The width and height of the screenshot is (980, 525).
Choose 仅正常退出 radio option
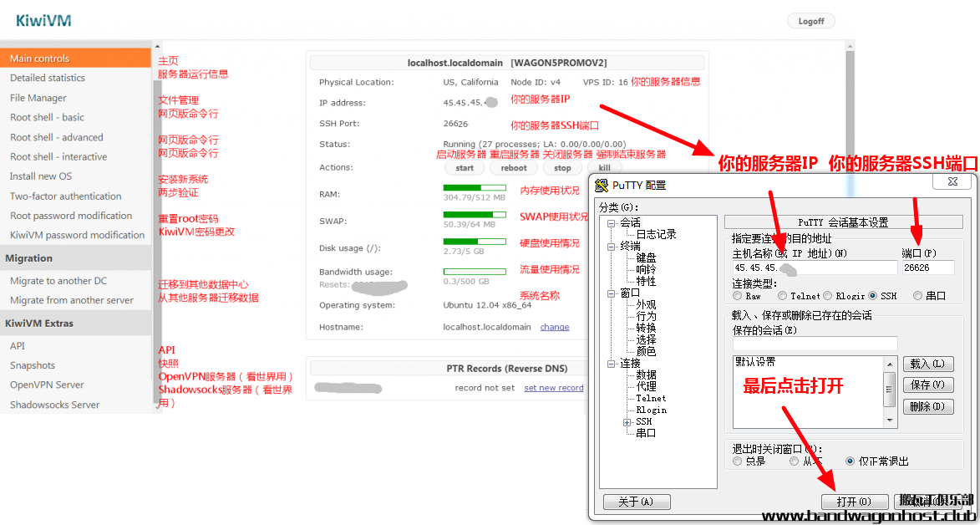[x=850, y=461]
